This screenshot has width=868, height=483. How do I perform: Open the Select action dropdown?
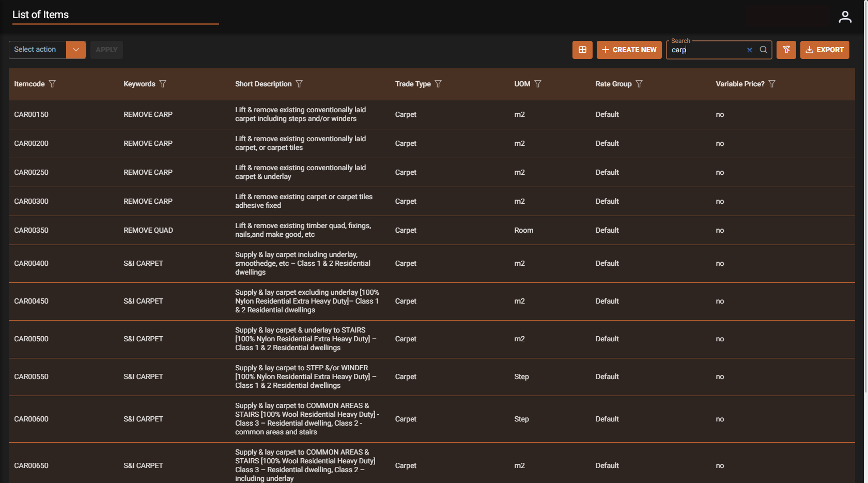(x=37, y=50)
